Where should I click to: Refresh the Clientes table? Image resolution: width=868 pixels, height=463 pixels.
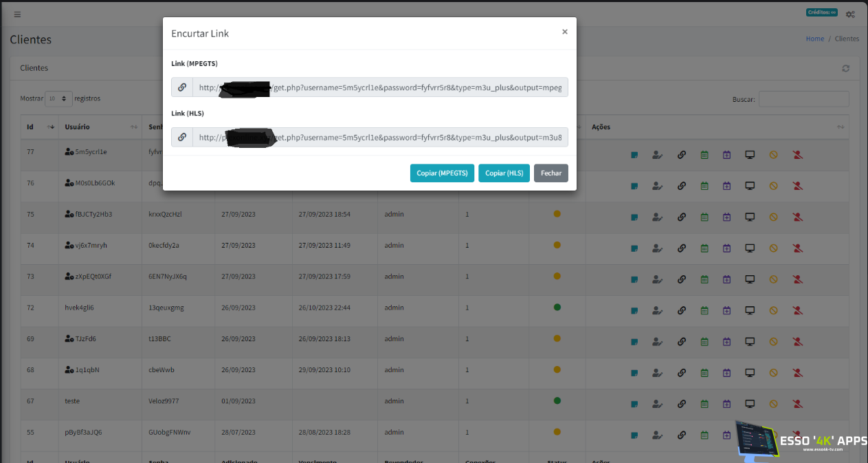click(x=845, y=68)
